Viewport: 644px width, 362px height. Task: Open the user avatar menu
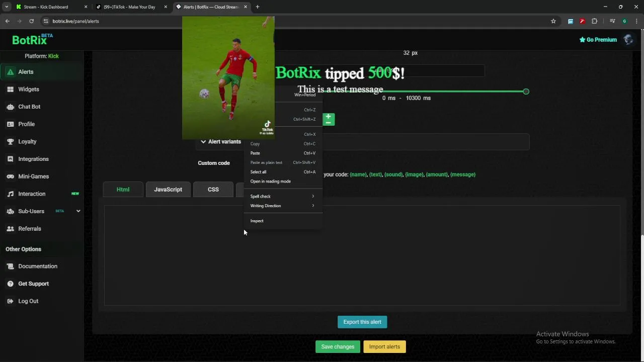(x=628, y=40)
